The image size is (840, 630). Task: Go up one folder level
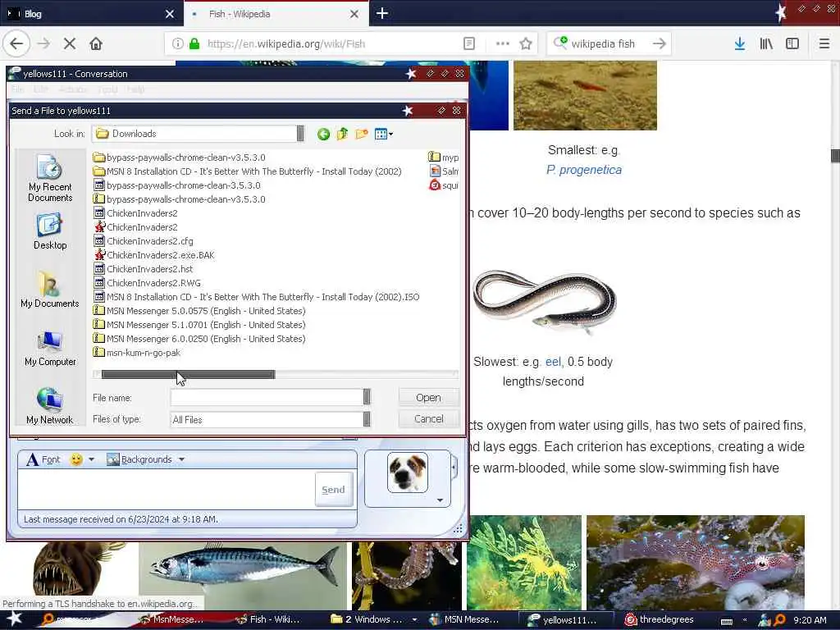click(342, 134)
